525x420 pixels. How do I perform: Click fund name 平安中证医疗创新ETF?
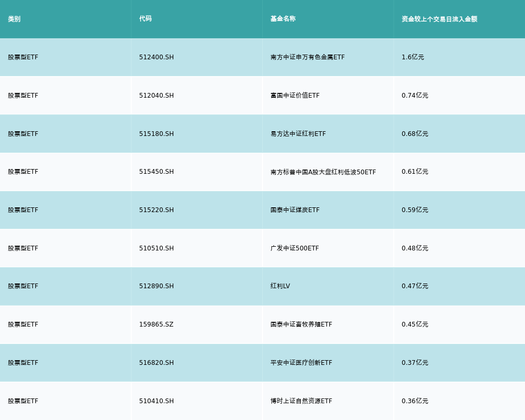[x=301, y=363]
